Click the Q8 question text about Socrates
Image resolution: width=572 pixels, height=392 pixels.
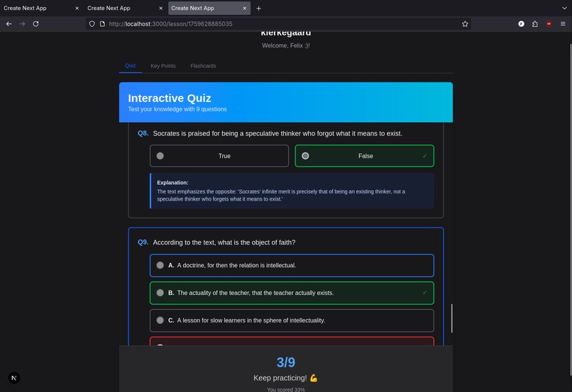pyautogui.click(x=277, y=133)
